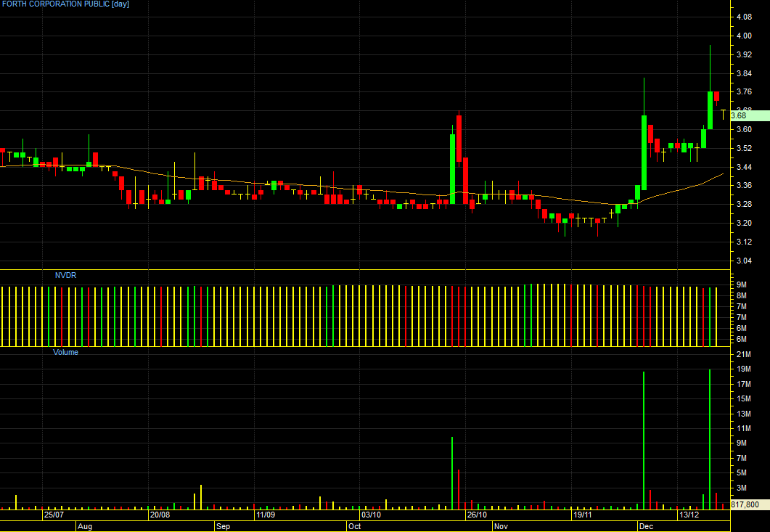Click the 3.36 price level label
The image size is (770, 532).
point(744,186)
